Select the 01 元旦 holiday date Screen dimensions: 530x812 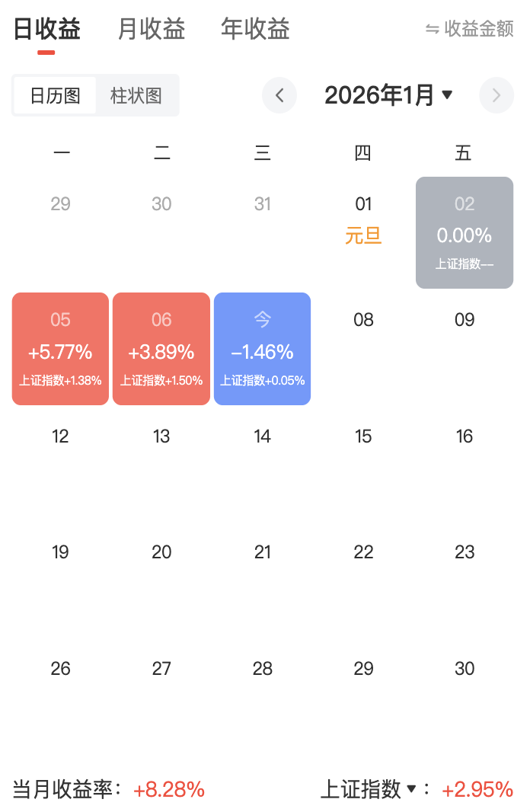click(x=363, y=219)
